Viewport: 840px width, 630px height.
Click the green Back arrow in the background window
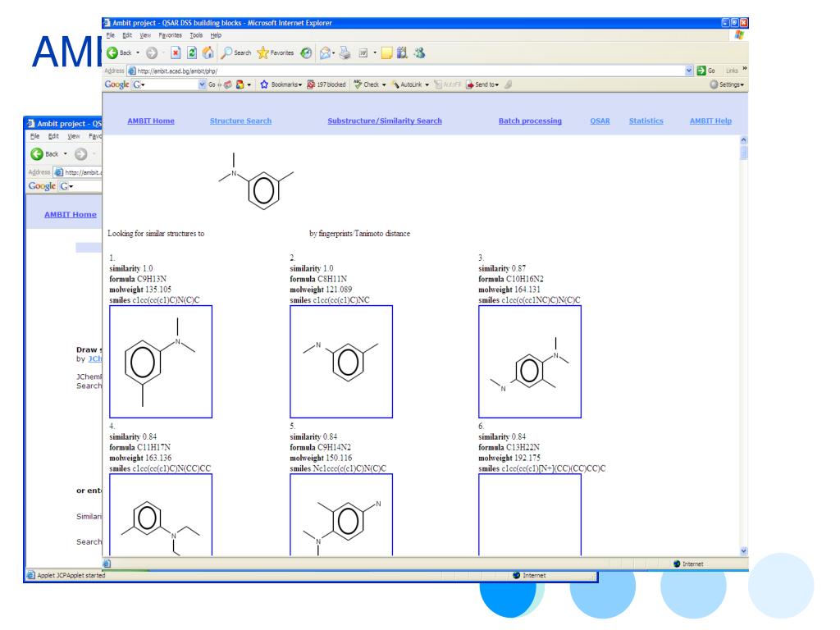pos(37,153)
